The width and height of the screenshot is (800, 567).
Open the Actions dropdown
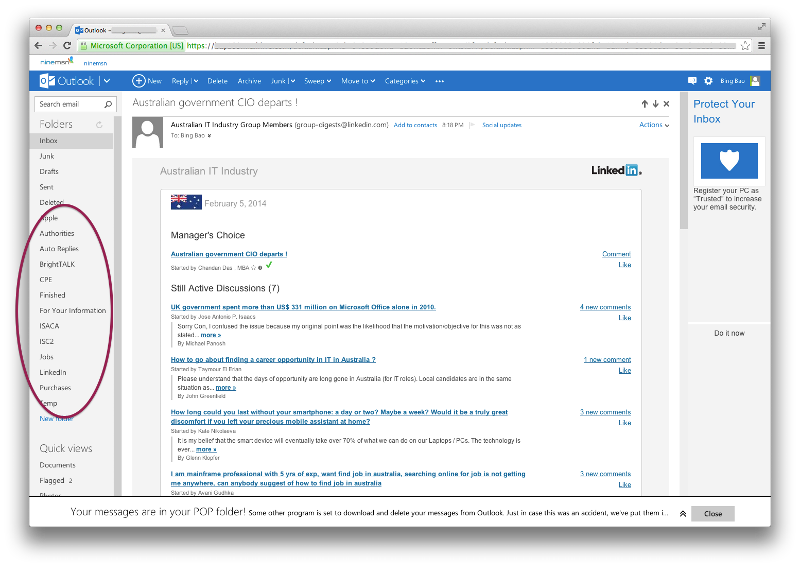click(654, 125)
